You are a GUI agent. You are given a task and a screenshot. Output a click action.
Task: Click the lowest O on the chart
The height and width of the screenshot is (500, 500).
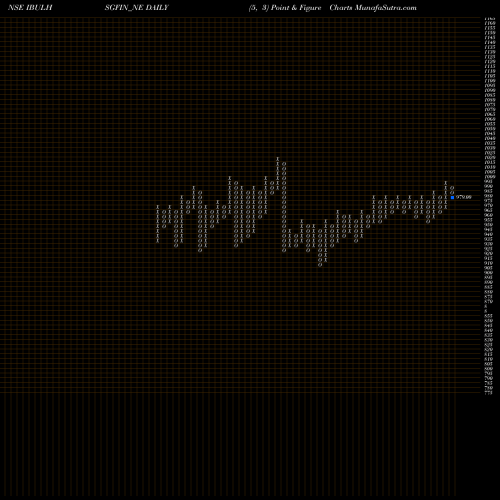click(x=320, y=265)
